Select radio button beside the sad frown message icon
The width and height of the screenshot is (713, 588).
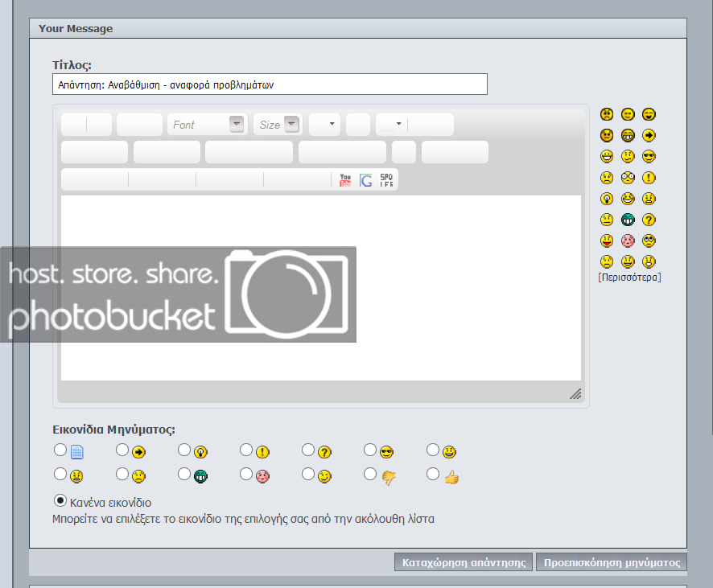point(122,474)
